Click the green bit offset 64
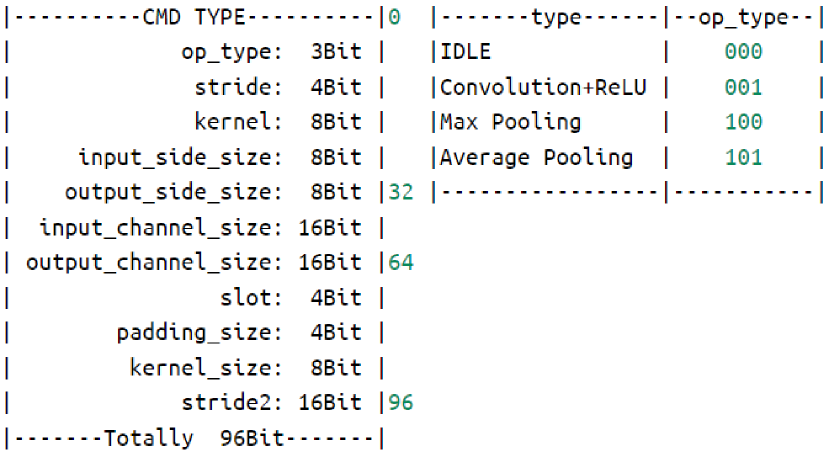The height and width of the screenshot is (457, 830). click(401, 262)
